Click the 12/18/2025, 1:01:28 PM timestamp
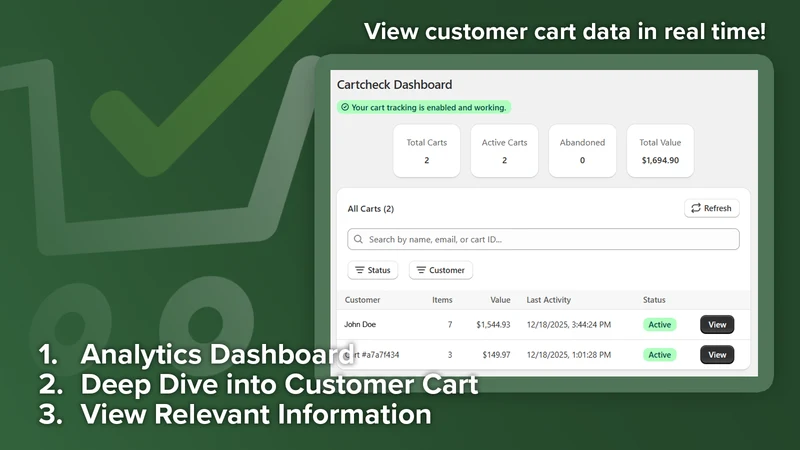This screenshot has height=450, width=800. 569,355
